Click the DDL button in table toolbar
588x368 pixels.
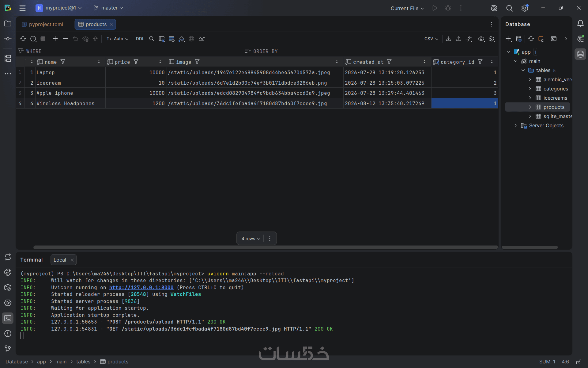[x=140, y=39]
